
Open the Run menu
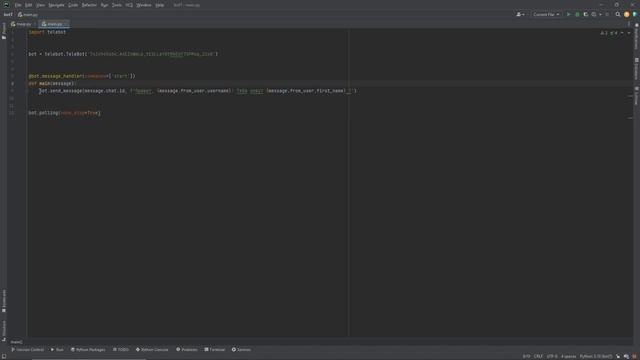tap(104, 5)
